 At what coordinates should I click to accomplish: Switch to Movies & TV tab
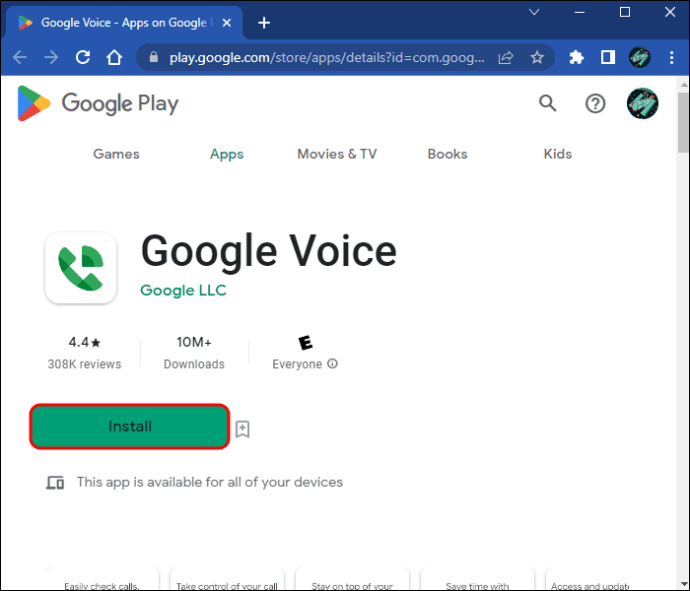[x=337, y=154]
